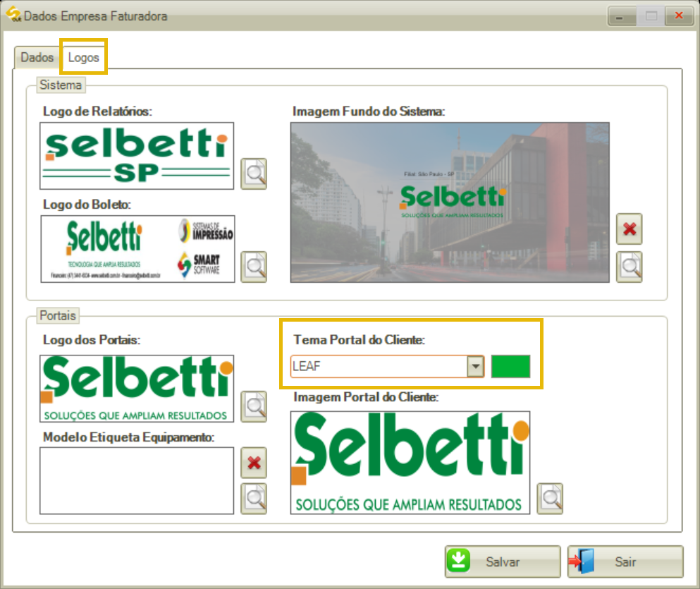Browse for a new Logo do Boleto image
Image resolution: width=700 pixels, height=589 pixels.
point(254,267)
